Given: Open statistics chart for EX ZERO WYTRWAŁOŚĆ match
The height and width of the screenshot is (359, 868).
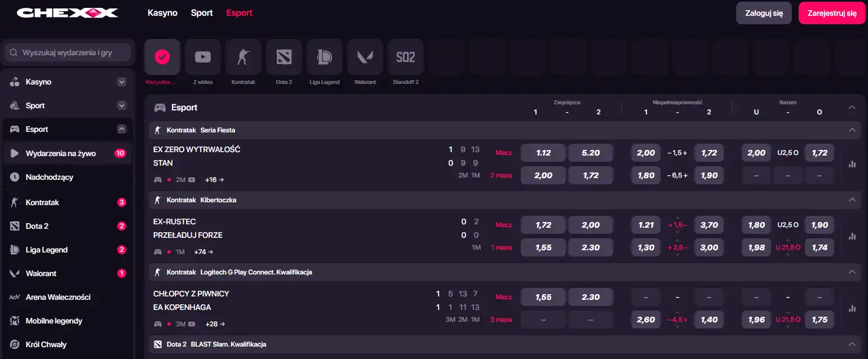Looking at the screenshot, I should 852,164.
